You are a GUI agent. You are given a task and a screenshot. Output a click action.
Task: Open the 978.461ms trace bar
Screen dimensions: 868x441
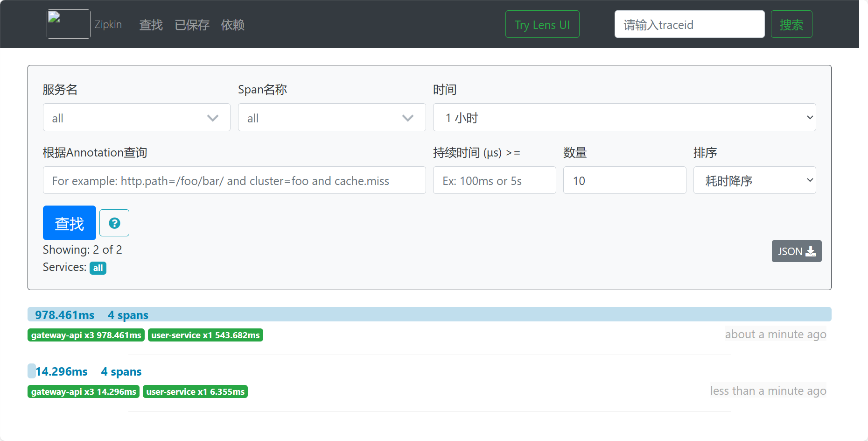[x=429, y=314]
